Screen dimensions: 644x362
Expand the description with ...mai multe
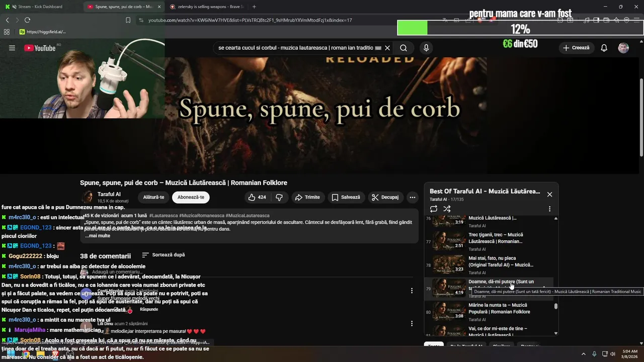click(x=98, y=235)
